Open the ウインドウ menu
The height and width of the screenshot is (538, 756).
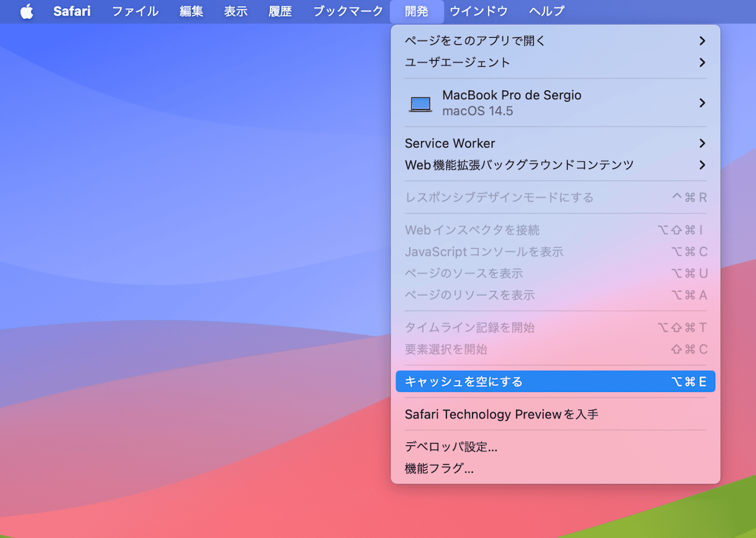click(478, 11)
